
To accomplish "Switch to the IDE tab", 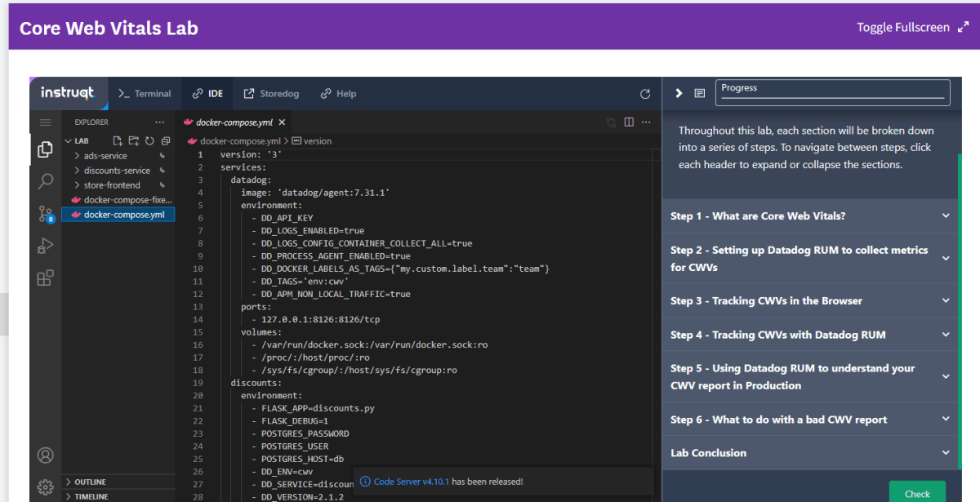I will click(207, 94).
